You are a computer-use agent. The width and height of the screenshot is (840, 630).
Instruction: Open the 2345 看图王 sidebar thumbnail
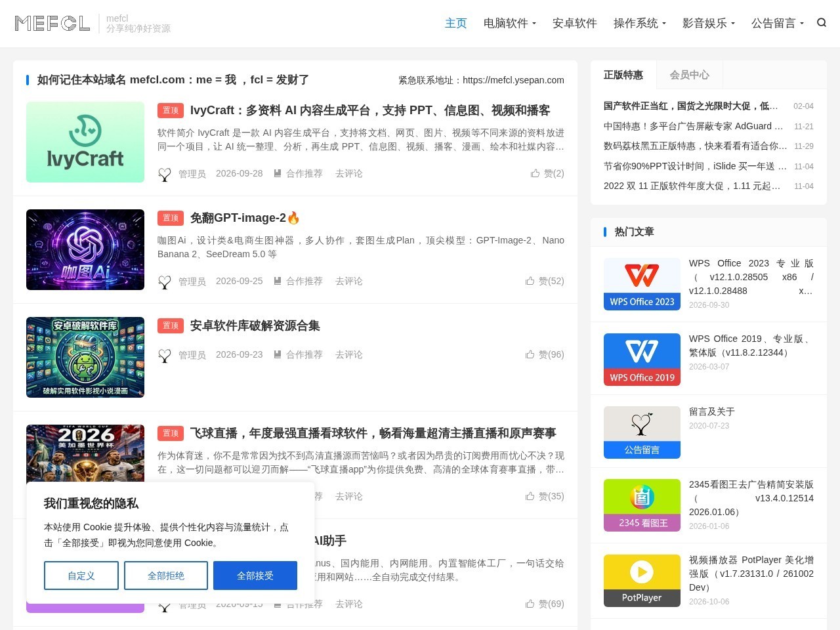[642, 505]
